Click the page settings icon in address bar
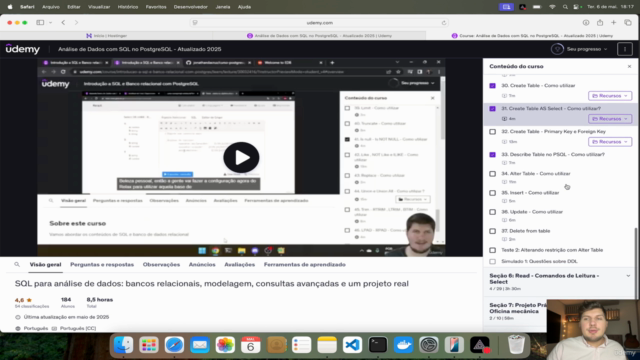The width and height of the screenshot is (640, 360). [x=195, y=23]
